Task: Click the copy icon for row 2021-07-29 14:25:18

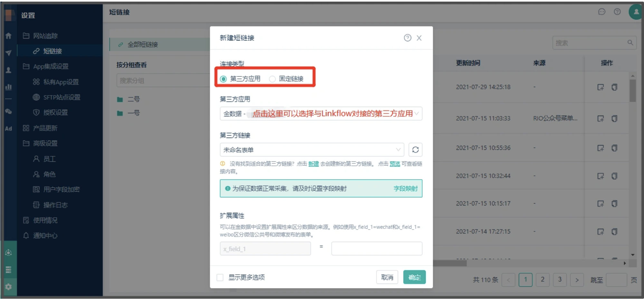Action: tap(614, 87)
